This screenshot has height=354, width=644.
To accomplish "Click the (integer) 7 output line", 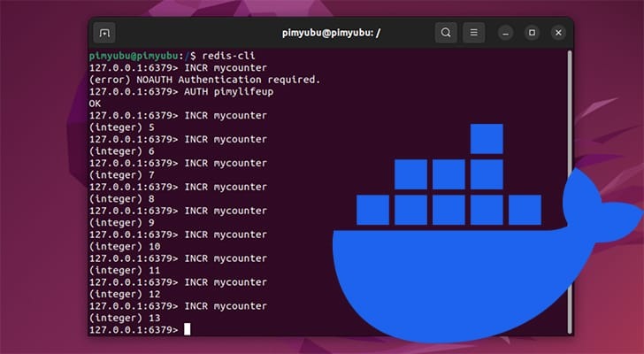I will (x=122, y=175).
